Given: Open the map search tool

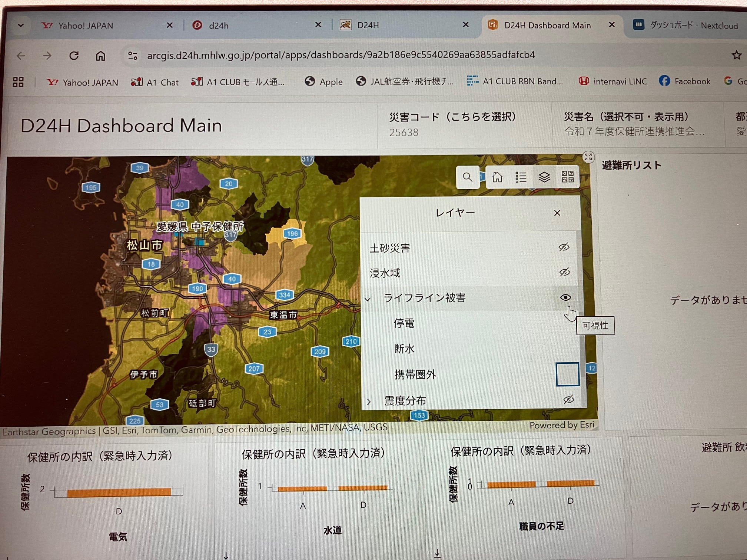Looking at the screenshot, I should click(x=467, y=177).
